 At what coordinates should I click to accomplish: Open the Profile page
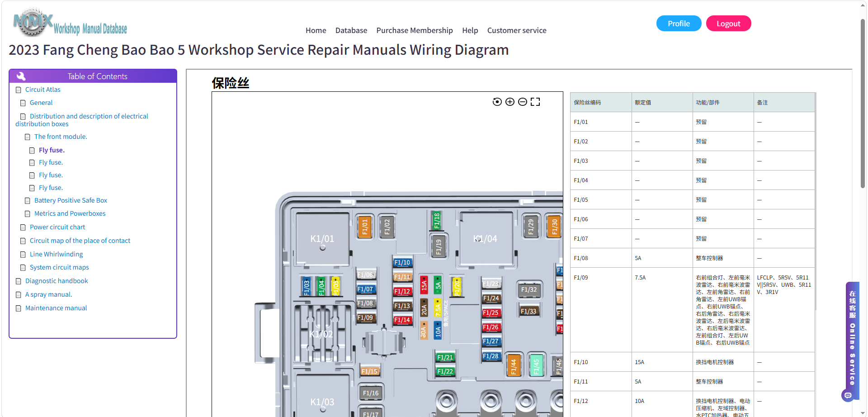(679, 24)
